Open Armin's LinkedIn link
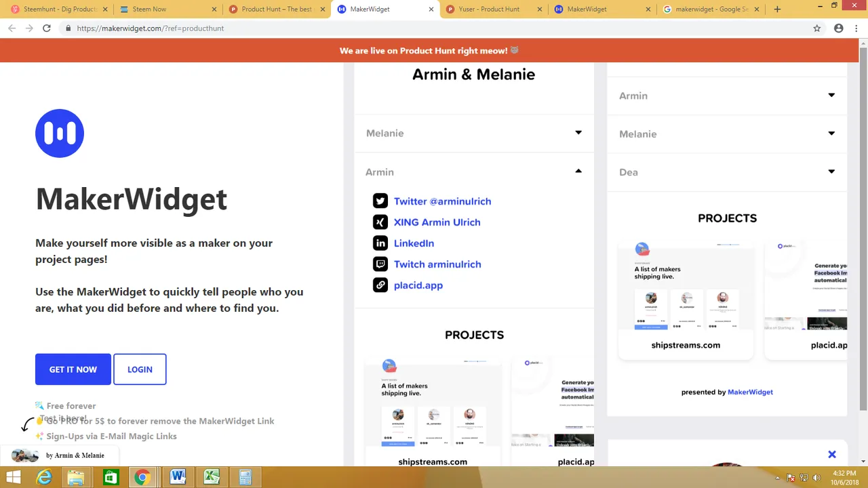The height and width of the screenshot is (488, 868). pos(414,243)
